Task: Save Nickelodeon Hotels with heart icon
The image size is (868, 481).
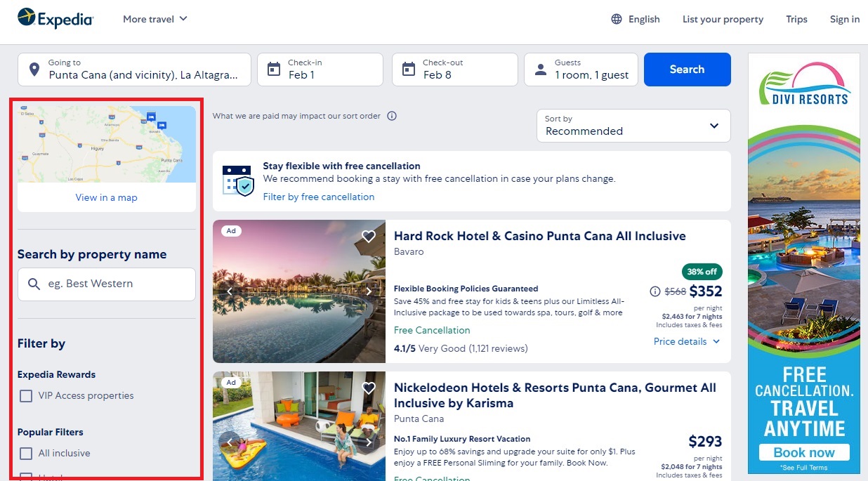Action: [369, 388]
